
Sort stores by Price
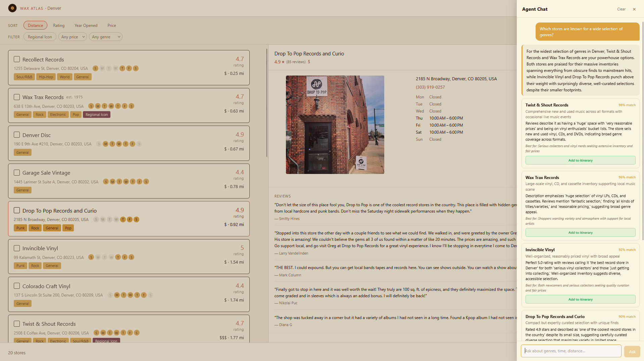(x=112, y=26)
